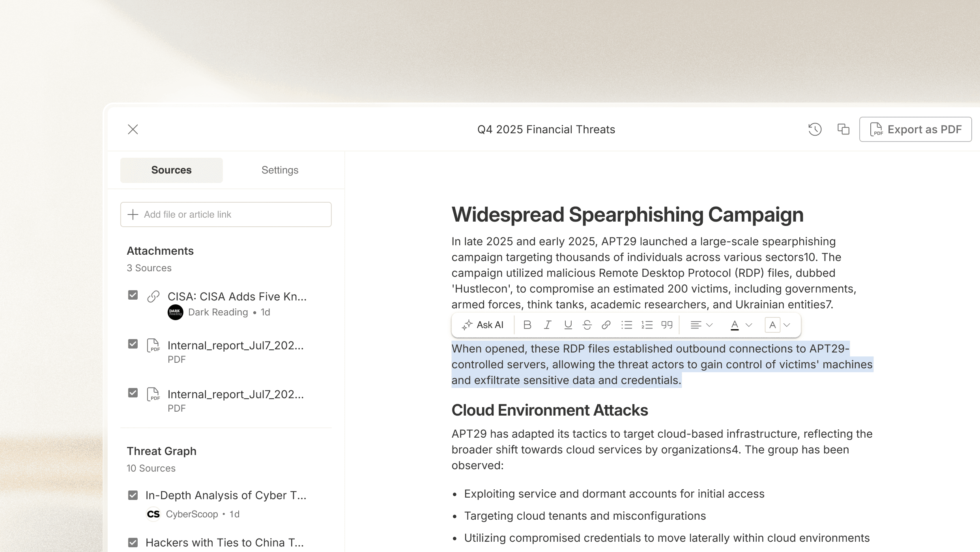Viewport: 980px width, 552px height.
Task: Convert selection to bulleted list
Action: [627, 325]
